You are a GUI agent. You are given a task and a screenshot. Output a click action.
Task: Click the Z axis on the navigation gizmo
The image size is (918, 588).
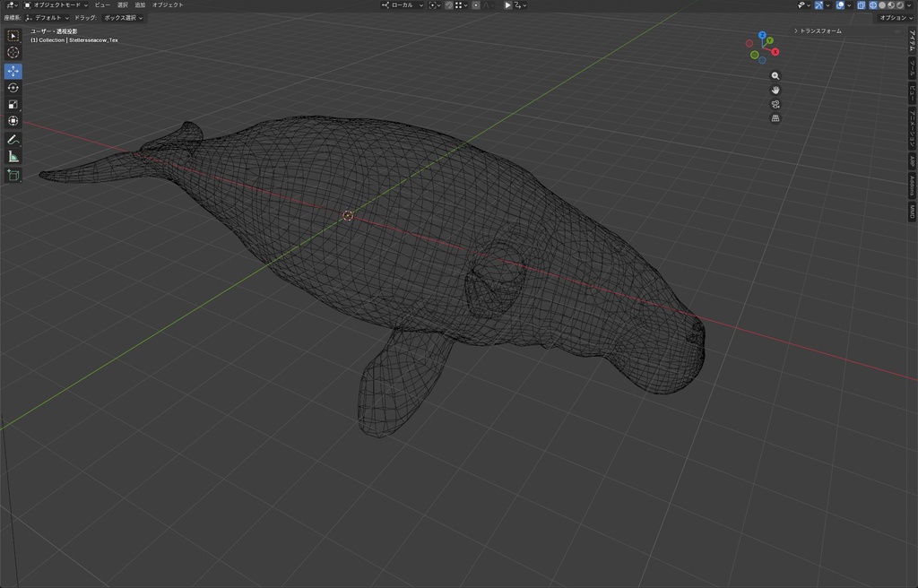[x=762, y=35]
